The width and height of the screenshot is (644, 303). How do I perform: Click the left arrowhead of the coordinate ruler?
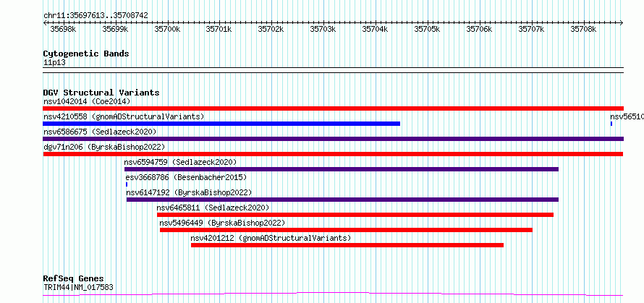click(x=45, y=22)
